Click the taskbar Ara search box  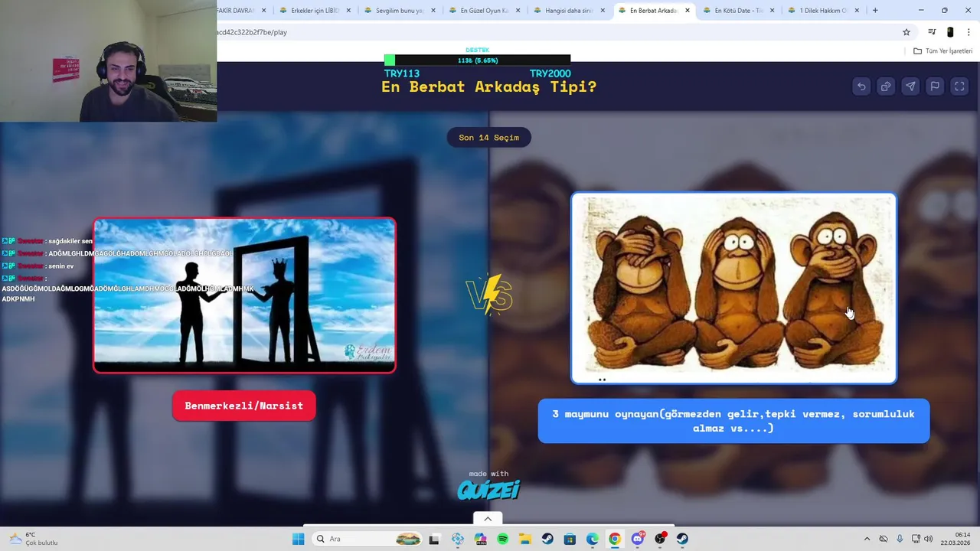pyautogui.click(x=367, y=539)
